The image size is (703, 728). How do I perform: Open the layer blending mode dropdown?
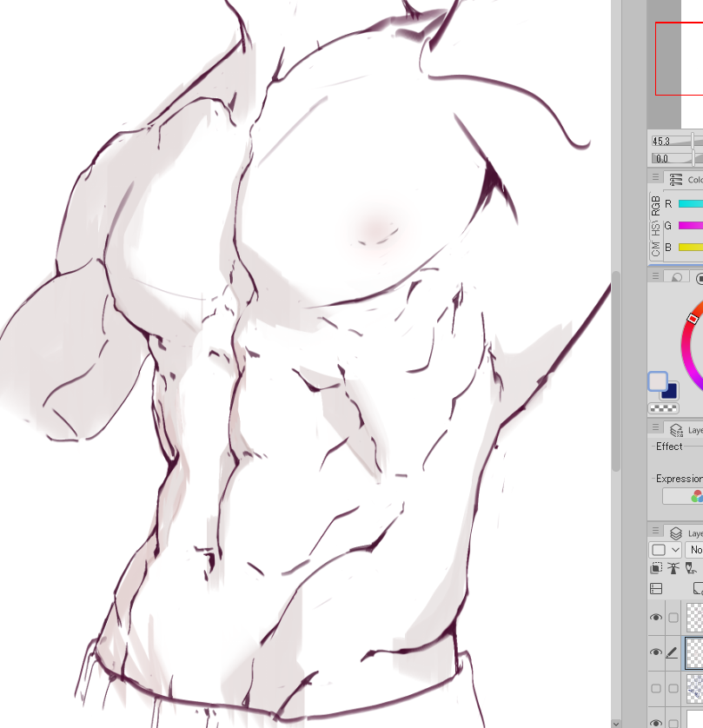[x=694, y=550]
